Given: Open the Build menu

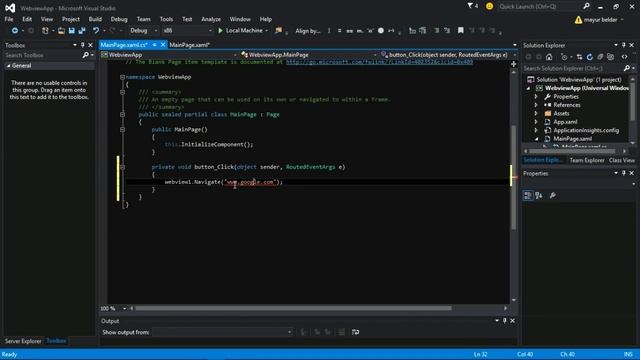Looking at the screenshot, I should [x=95, y=19].
